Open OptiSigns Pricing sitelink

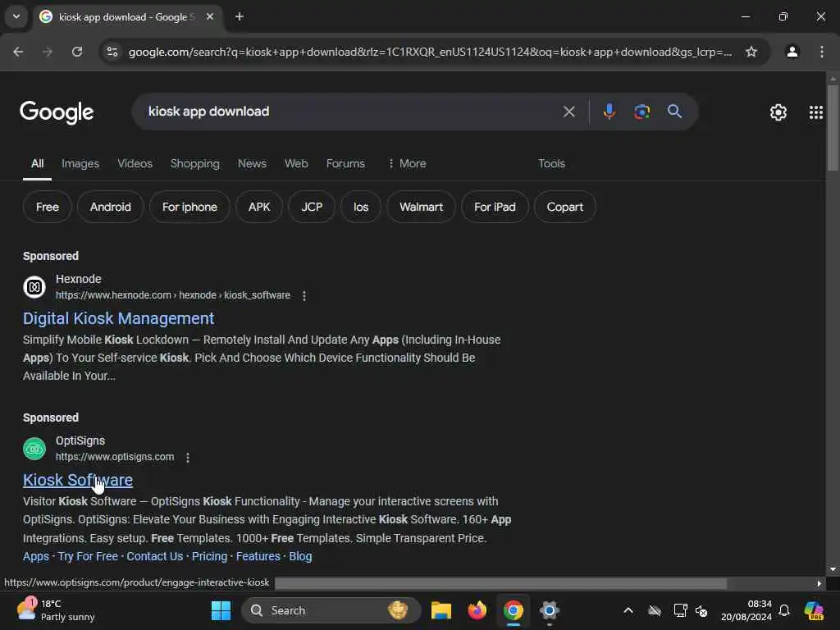pyautogui.click(x=209, y=557)
